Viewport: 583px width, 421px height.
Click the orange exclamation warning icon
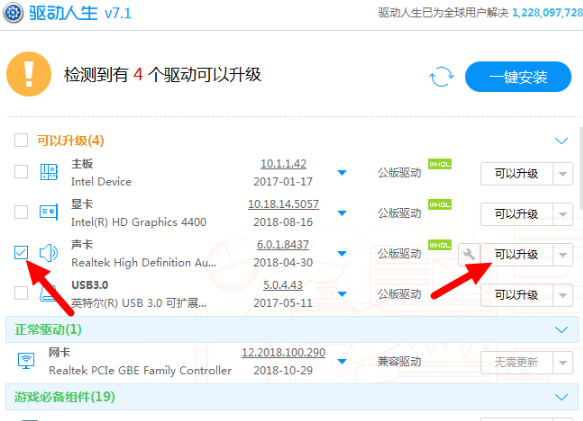pos(29,74)
